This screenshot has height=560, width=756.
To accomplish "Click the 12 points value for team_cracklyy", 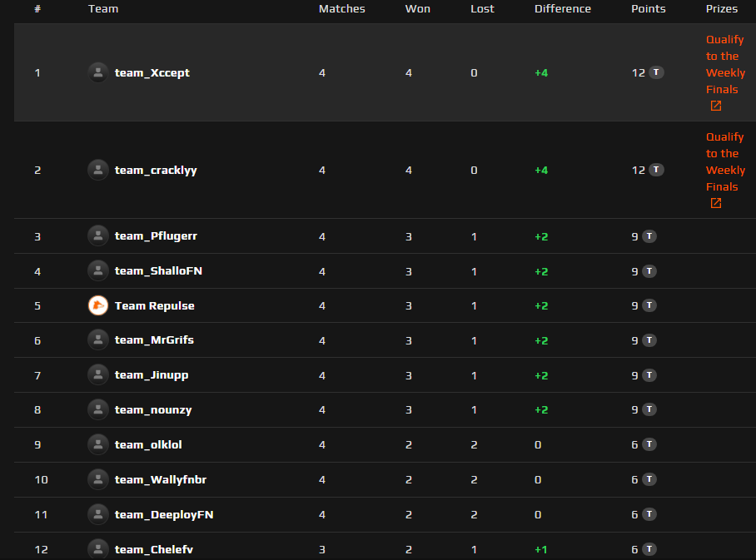I will coord(639,170).
